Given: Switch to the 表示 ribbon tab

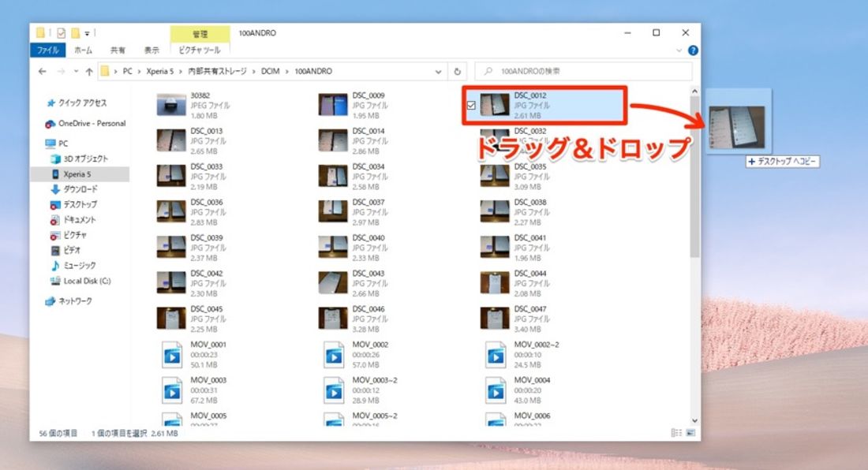Looking at the screenshot, I should click(152, 50).
